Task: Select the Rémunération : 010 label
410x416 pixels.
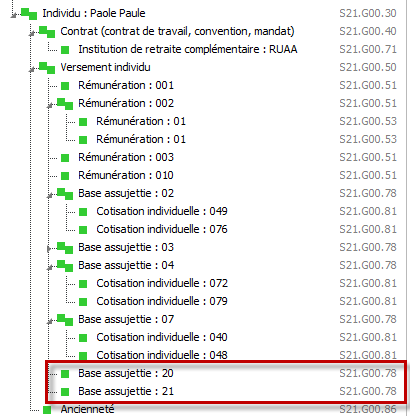Action: (126, 175)
